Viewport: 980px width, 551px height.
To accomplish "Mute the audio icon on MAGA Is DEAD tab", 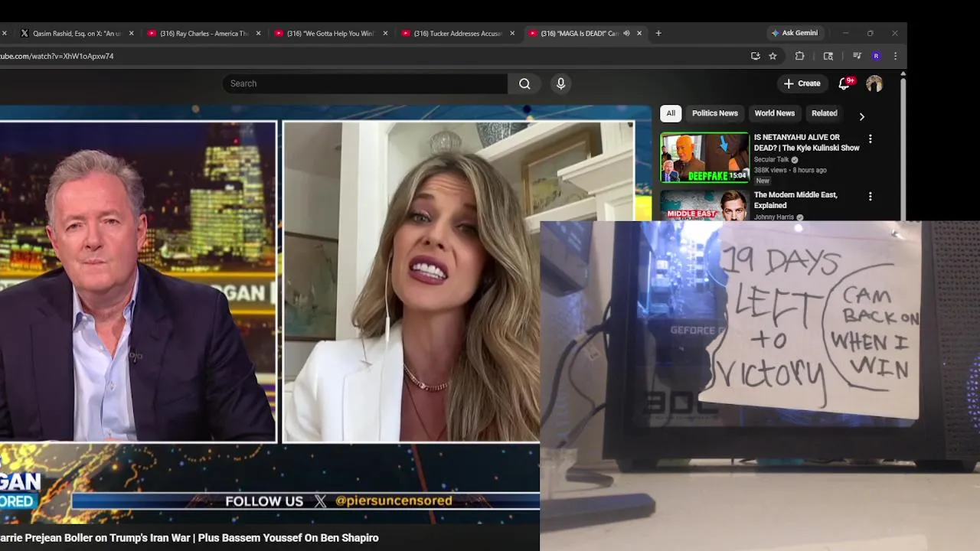I will 626,33.
